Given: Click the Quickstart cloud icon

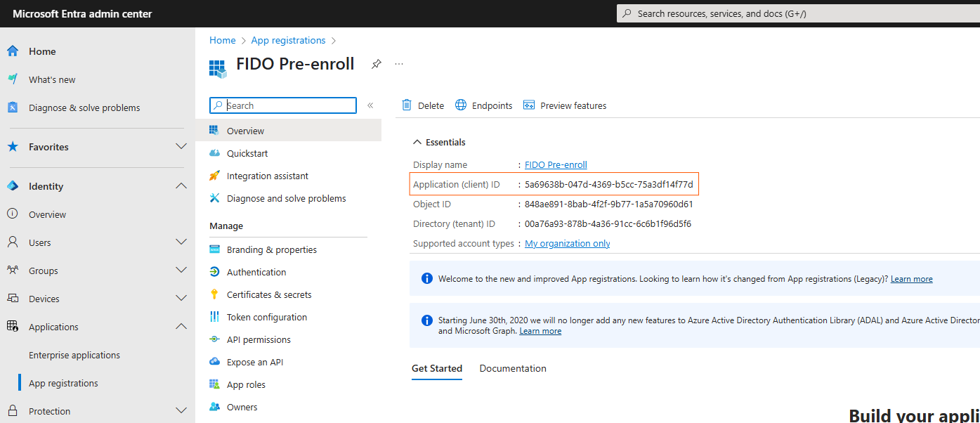Looking at the screenshot, I should 214,153.
